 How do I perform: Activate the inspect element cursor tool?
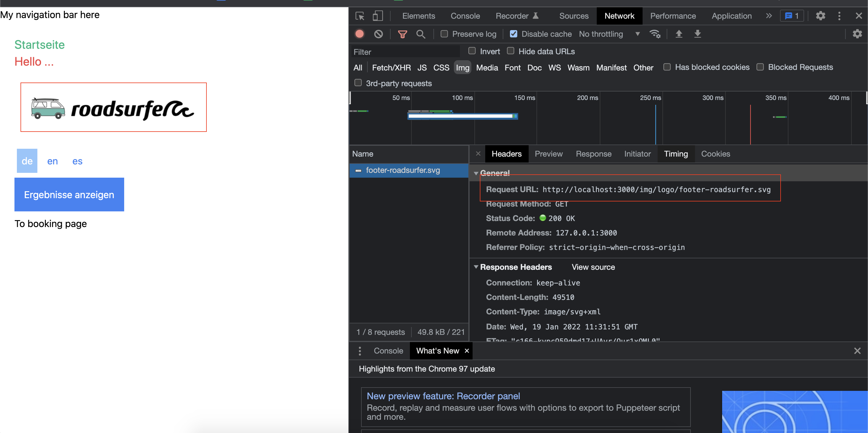click(360, 16)
